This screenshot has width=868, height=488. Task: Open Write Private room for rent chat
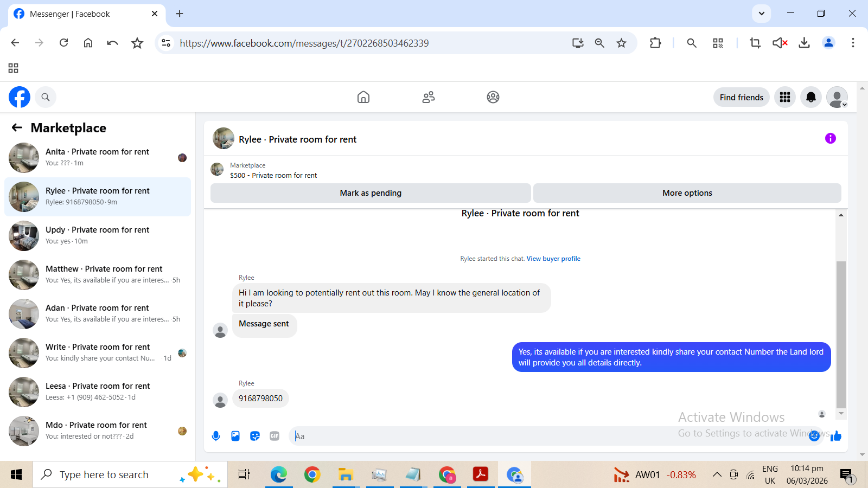(98, 353)
